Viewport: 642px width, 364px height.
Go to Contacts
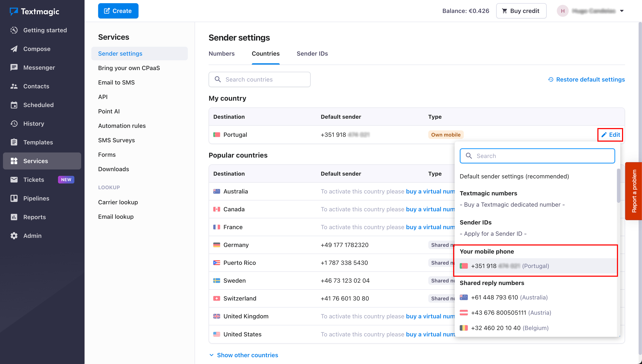(x=42, y=86)
